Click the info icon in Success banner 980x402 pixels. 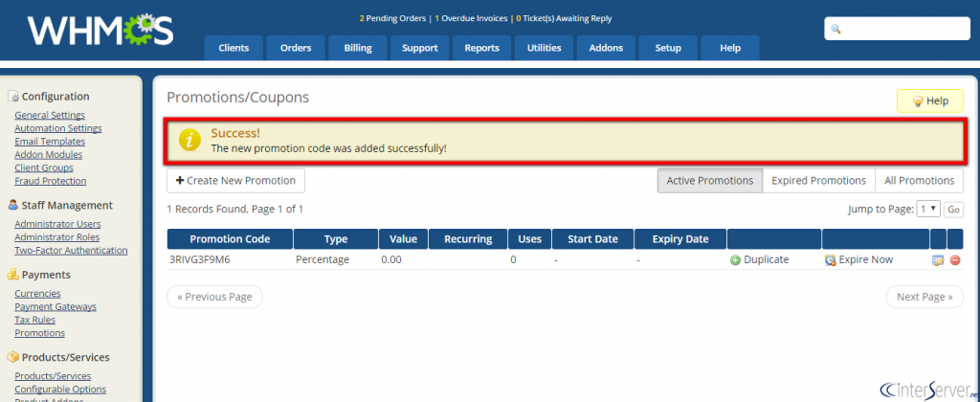190,140
